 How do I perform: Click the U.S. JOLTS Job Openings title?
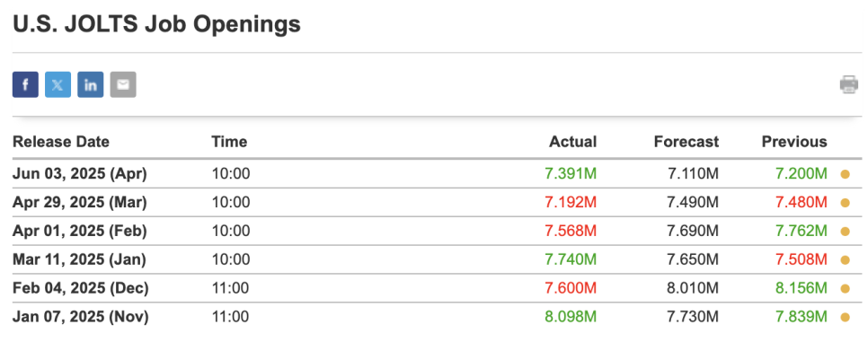(156, 24)
